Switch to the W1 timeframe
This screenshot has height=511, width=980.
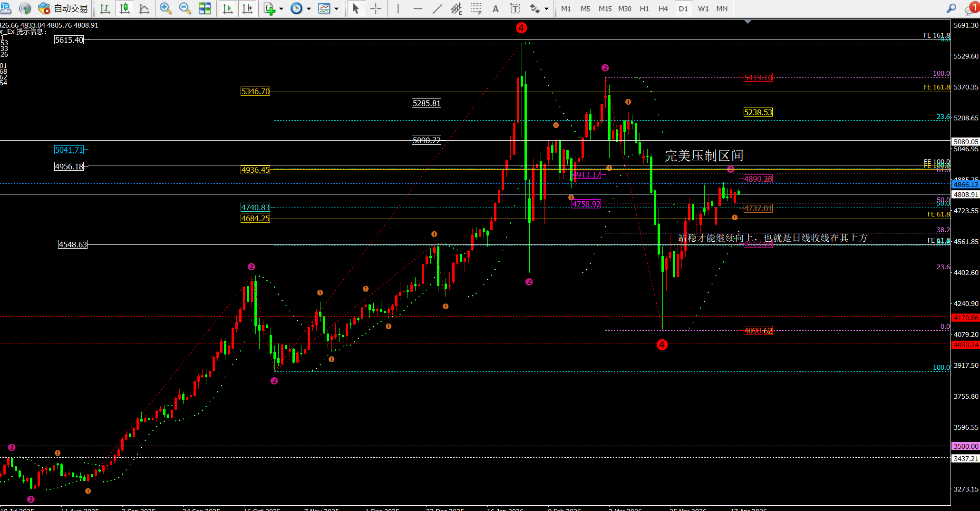(x=703, y=9)
